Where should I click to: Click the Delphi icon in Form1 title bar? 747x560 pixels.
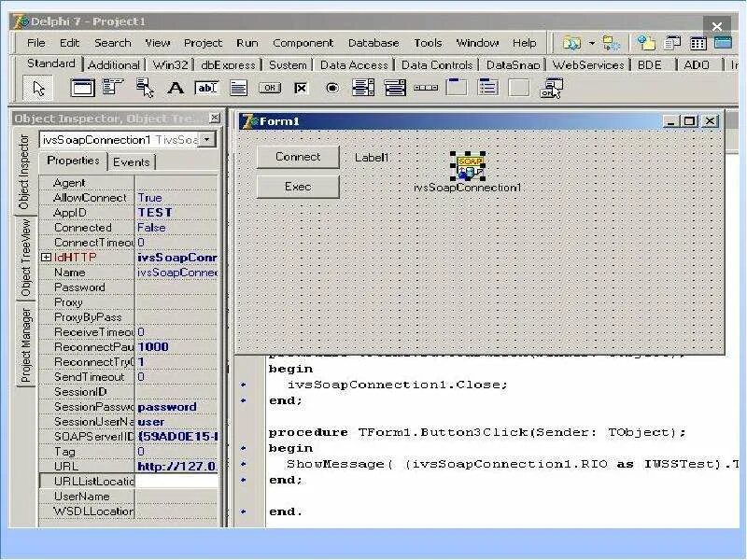[250, 121]
